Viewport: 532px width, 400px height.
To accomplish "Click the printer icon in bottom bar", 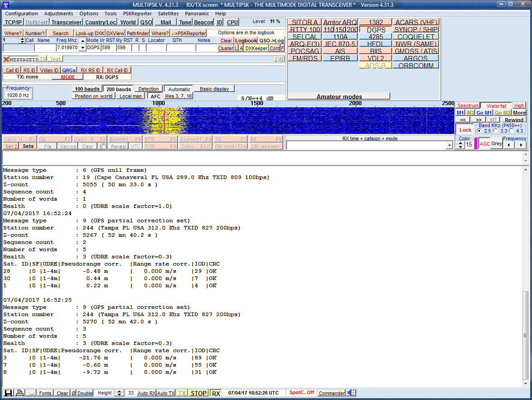I will click(20, 393).
